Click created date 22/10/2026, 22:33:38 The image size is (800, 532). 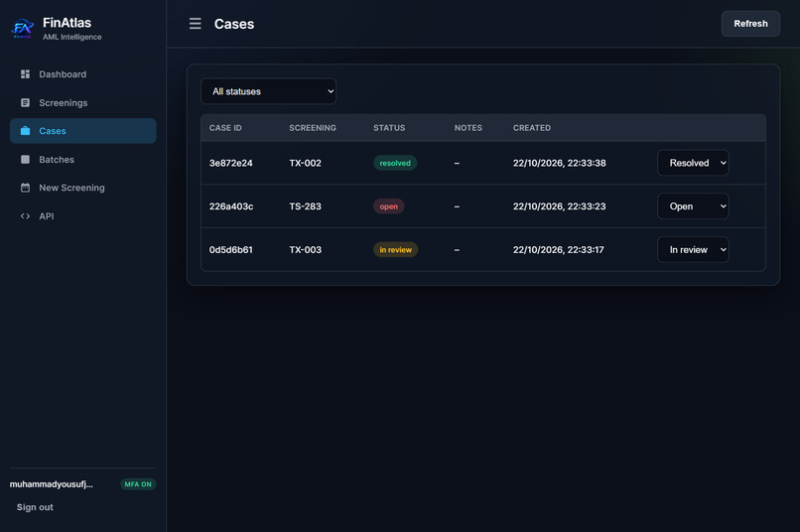click(559, 163)
